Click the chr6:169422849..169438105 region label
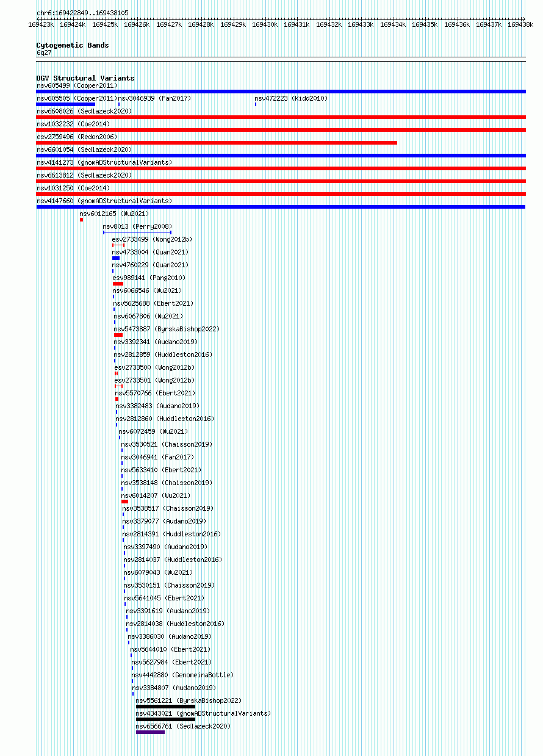Screen dimensions: 543x756 82,13
